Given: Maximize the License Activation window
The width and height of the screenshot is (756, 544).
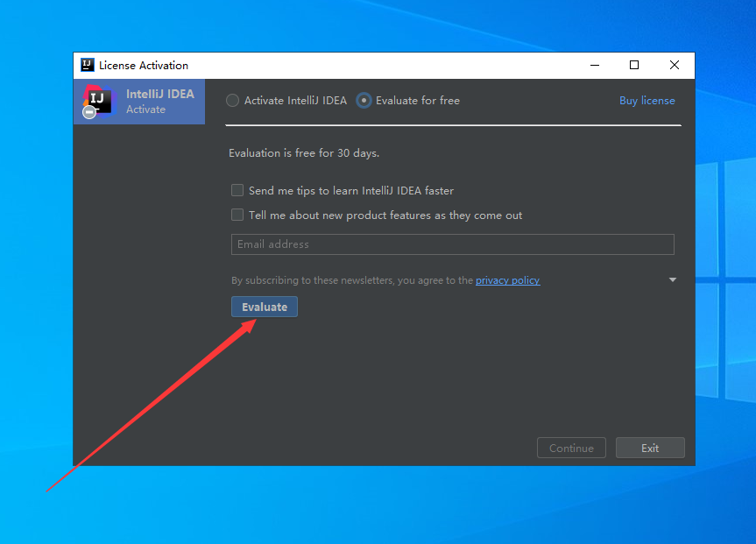Looking at the screenshot, I should 634,65.
